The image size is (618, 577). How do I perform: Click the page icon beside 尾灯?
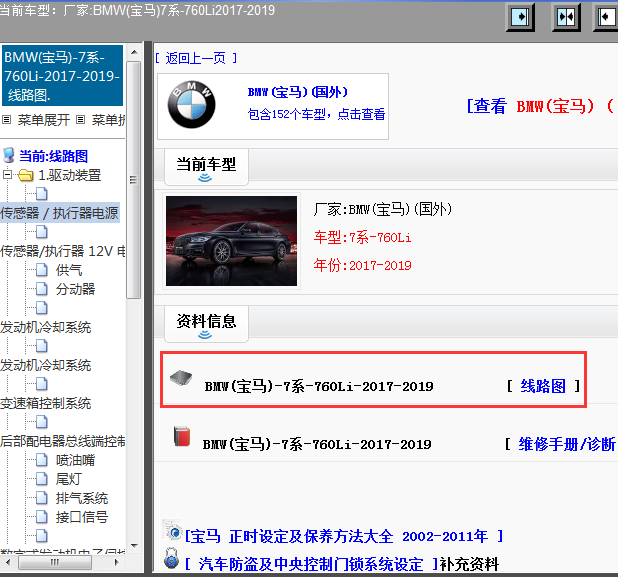point(42,479)
